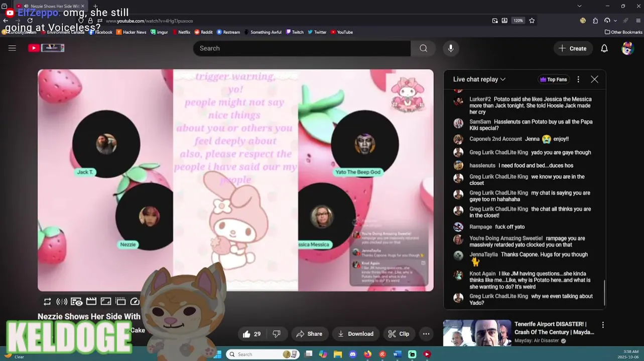Open the Hacker News bookmark

[x=131, y=32]
